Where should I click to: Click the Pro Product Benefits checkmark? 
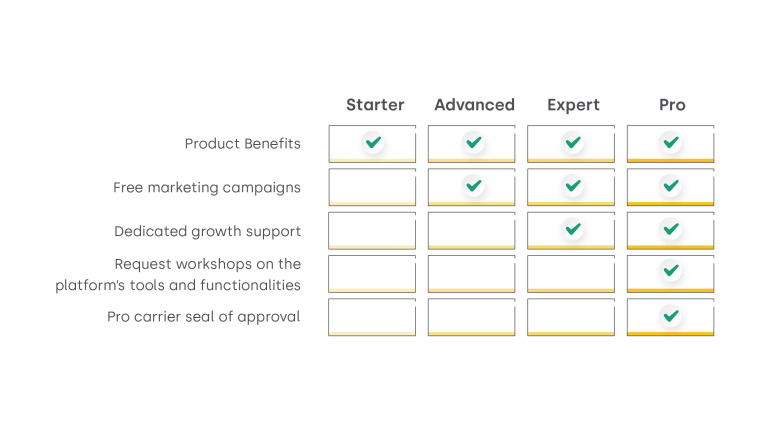click(671, 143)
